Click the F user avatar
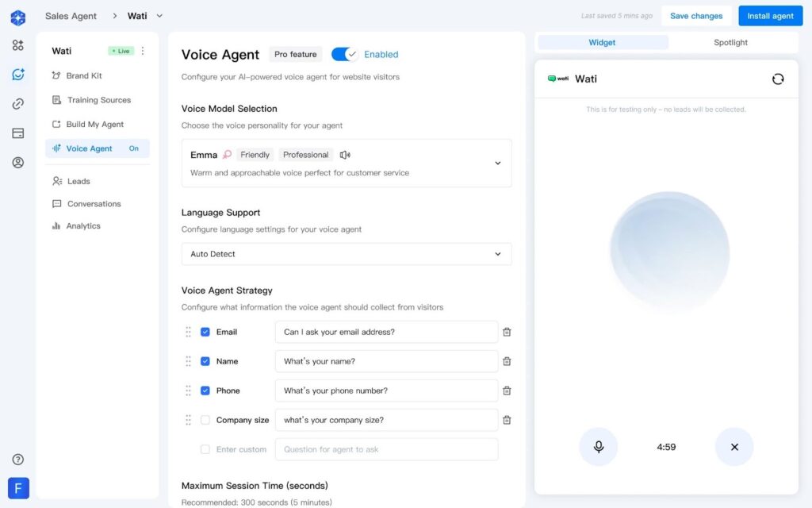This screenshot has width=812, height=508. click(x=19, y=488)
